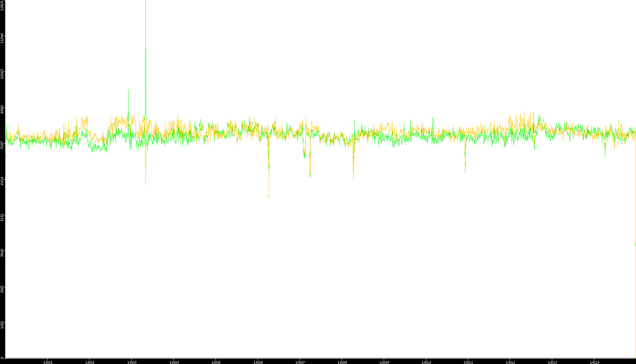This screenshot has width=636, height=364.
Task: Select the 14:03 tick on time axis
Action: 132,362
